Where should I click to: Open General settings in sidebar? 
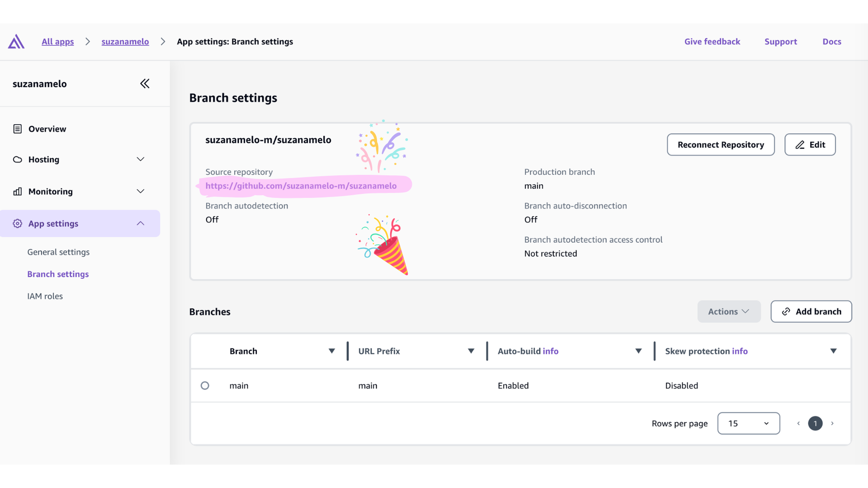tap(58, 252)
